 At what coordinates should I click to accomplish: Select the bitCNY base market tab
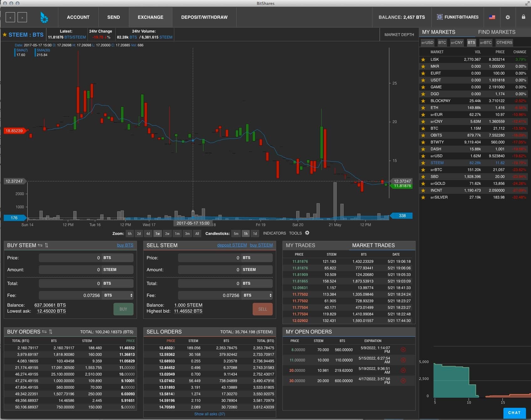457,43
